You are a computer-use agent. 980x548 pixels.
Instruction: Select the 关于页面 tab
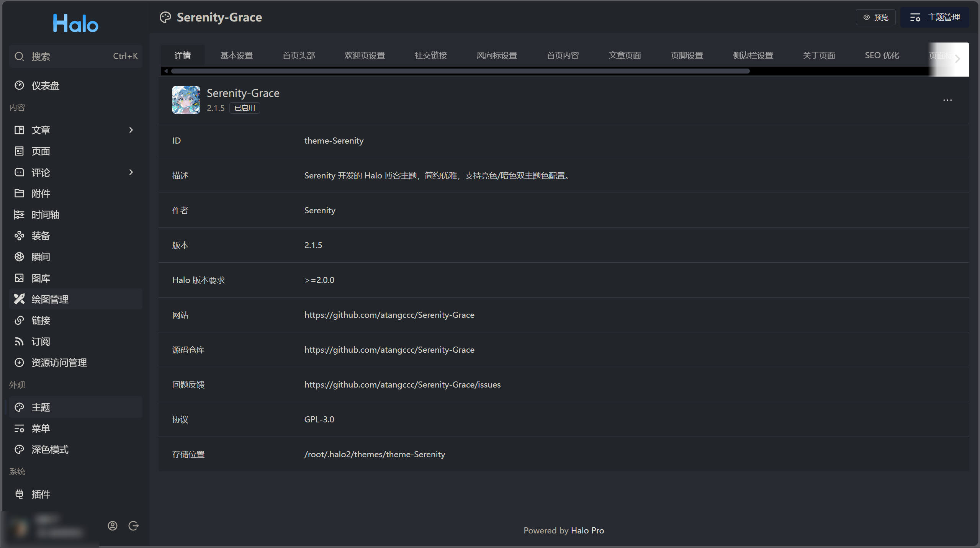click(819, 56)
